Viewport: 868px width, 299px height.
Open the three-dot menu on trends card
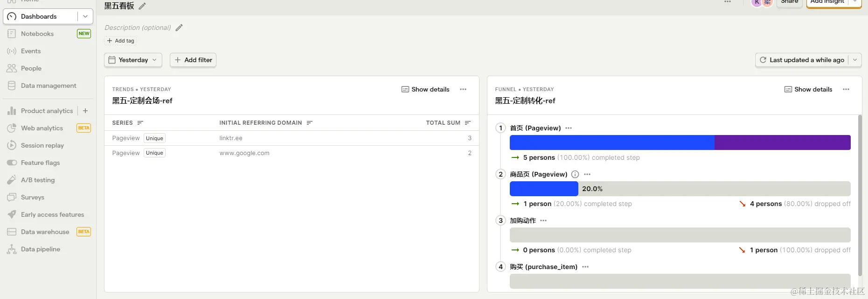tap(463, 89)
